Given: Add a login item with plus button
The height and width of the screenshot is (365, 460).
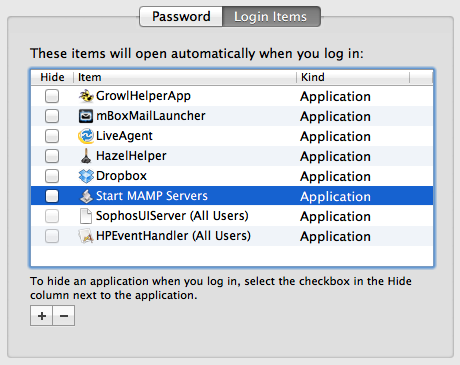Looking at the screenshot, I should click(x=41, y=315).
